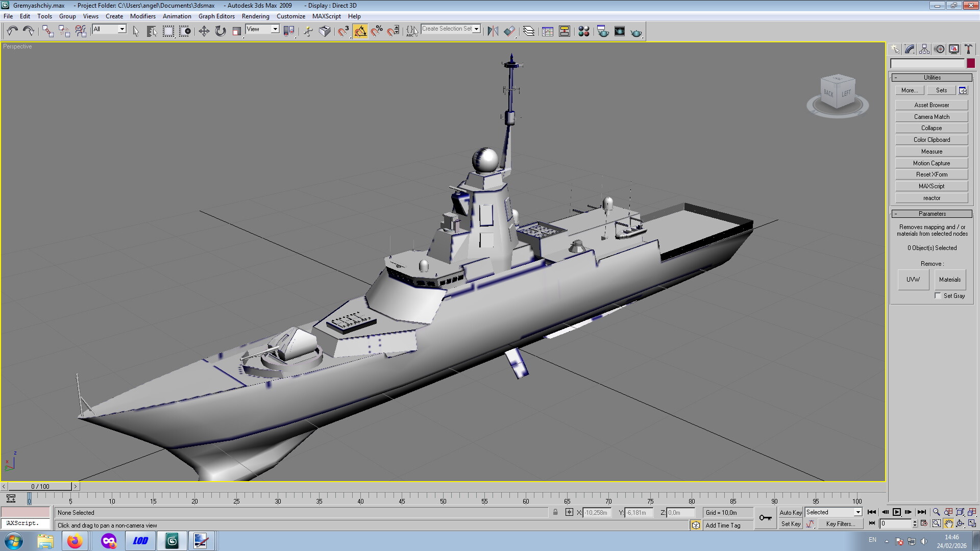Collapse the Parameters rollout

click(x=932, y=214)
